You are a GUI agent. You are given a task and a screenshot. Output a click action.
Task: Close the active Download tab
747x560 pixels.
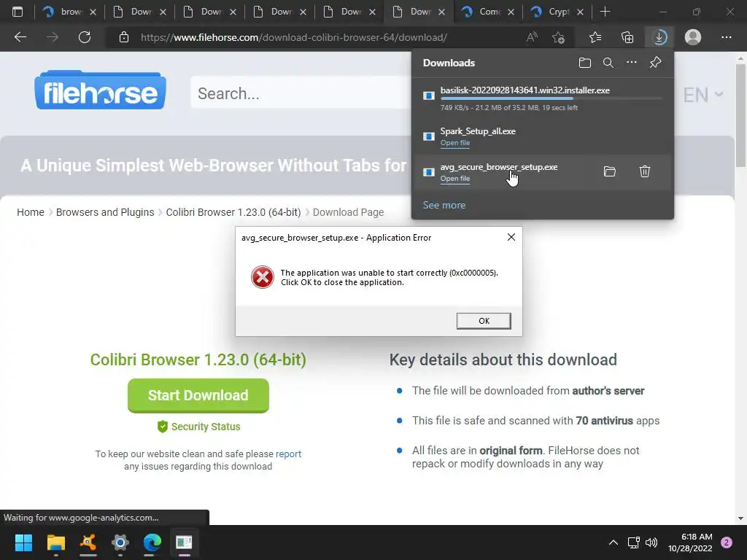point(441,12)
